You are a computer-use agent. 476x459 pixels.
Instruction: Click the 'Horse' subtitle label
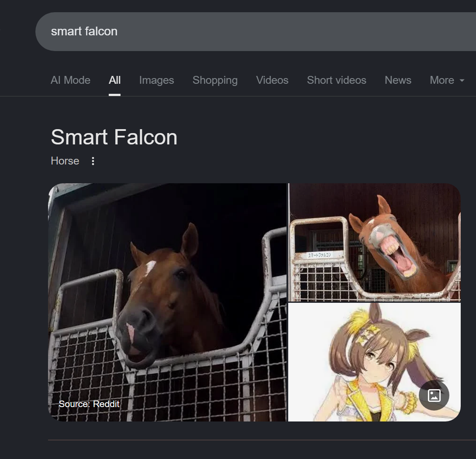[65, 161]
